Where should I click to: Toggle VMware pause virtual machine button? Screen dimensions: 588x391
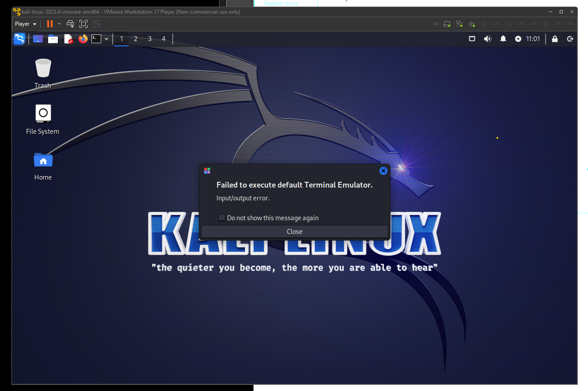pos(49,24)
